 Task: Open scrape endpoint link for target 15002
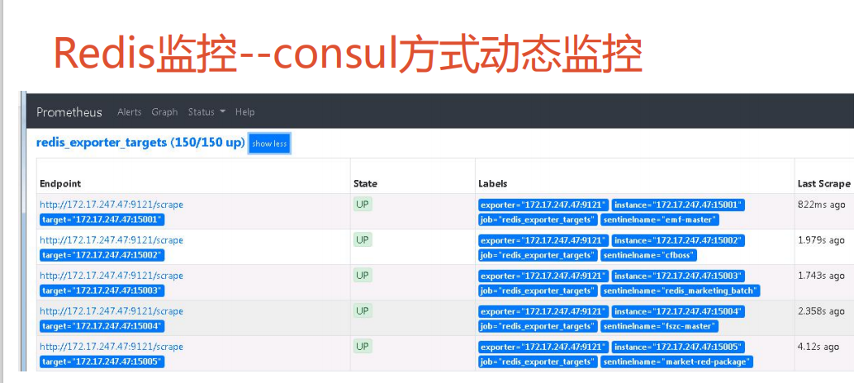pyautogui.click(x=111, y=239)
